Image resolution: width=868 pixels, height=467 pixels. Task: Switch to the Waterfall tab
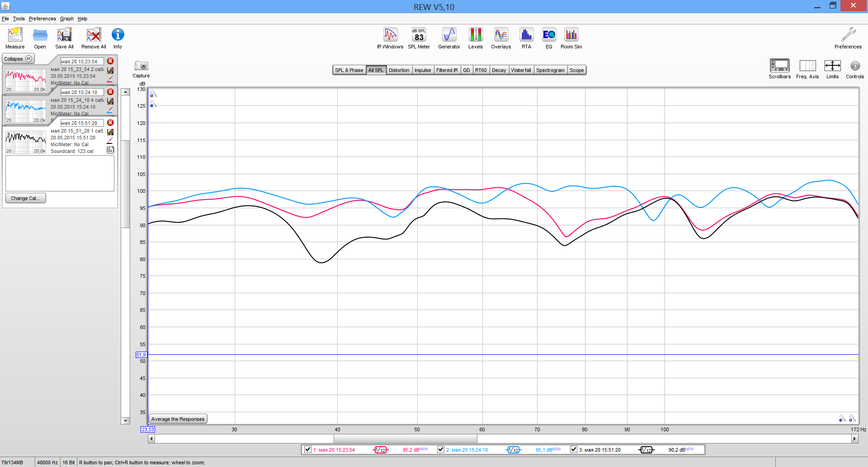[x=521, y=70]
